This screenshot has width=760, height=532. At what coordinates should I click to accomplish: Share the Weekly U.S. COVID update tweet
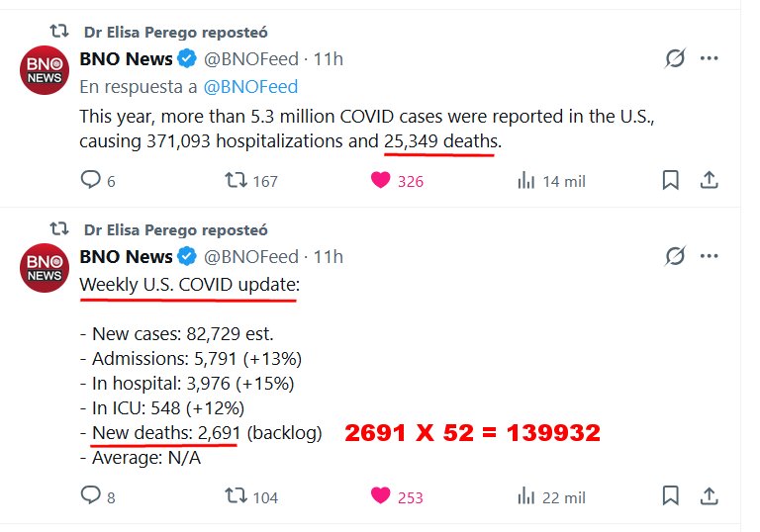click(x=709, y=496)
